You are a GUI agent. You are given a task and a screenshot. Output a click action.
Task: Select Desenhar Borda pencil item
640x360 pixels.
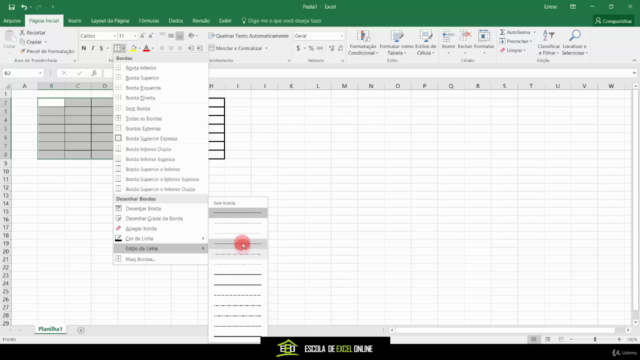pyautogui.click(x=160, y=208)
